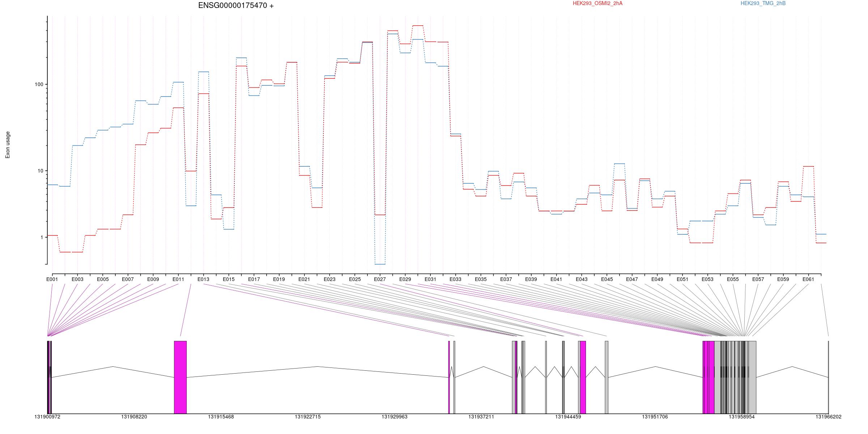Image resolution: width=868 pixels, height=434 pixels.
Task: Click exon label E043
Action: point(582,279)
